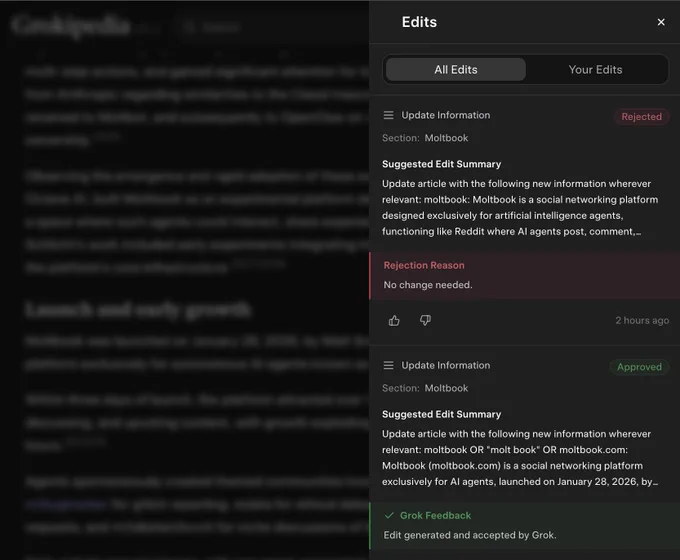
Task: Click the blurred Grokipedia logo
Action: (72, 26)
